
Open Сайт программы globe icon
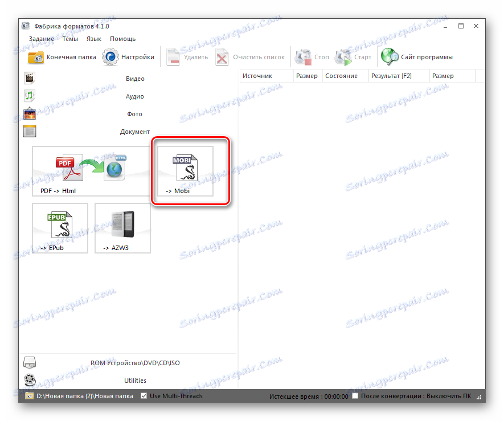(390, 56)
